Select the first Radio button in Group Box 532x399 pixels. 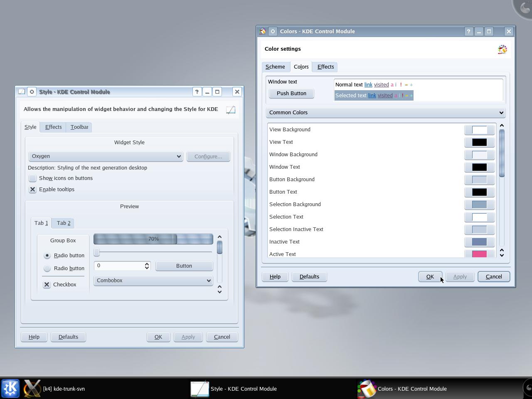click(47, 256)
